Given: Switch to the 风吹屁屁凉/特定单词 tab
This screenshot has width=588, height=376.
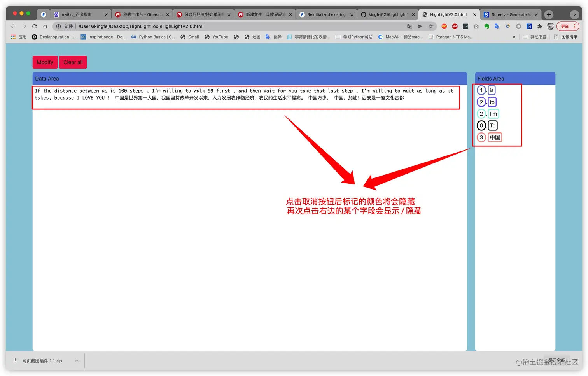Looking at the screenshot, I should (203, 14).
